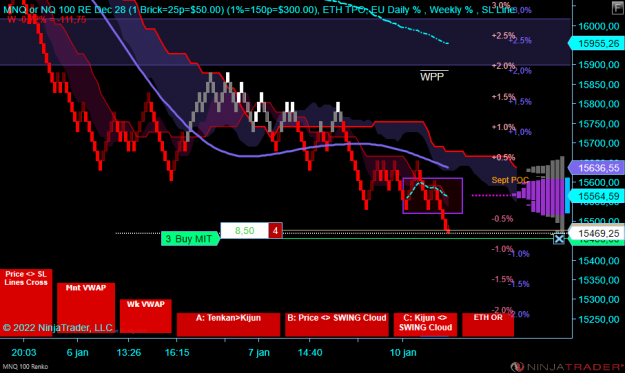Click the Mnt VWAP red box
The width and height of the screenshot is (625, 373).
click(86, 309)
